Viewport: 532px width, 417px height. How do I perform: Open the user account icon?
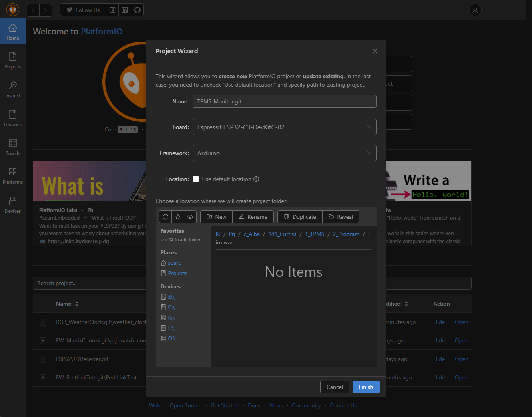click(475, 10)
